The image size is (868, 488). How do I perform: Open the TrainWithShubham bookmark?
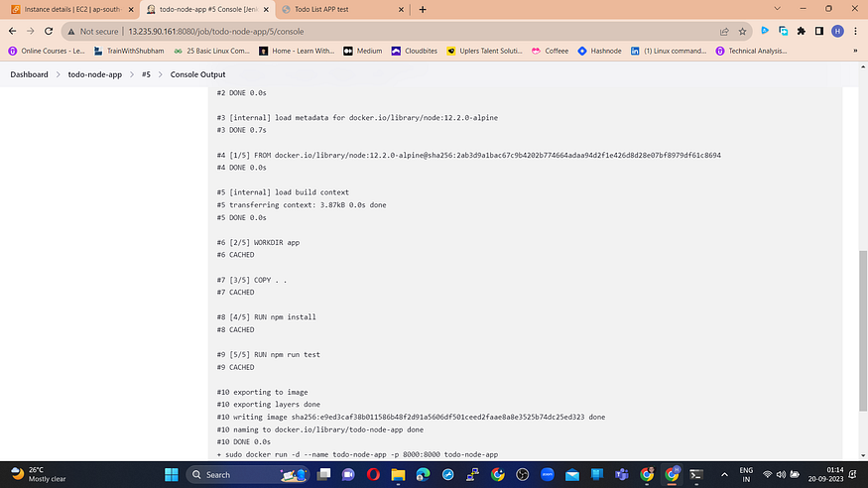pos(129,51)
